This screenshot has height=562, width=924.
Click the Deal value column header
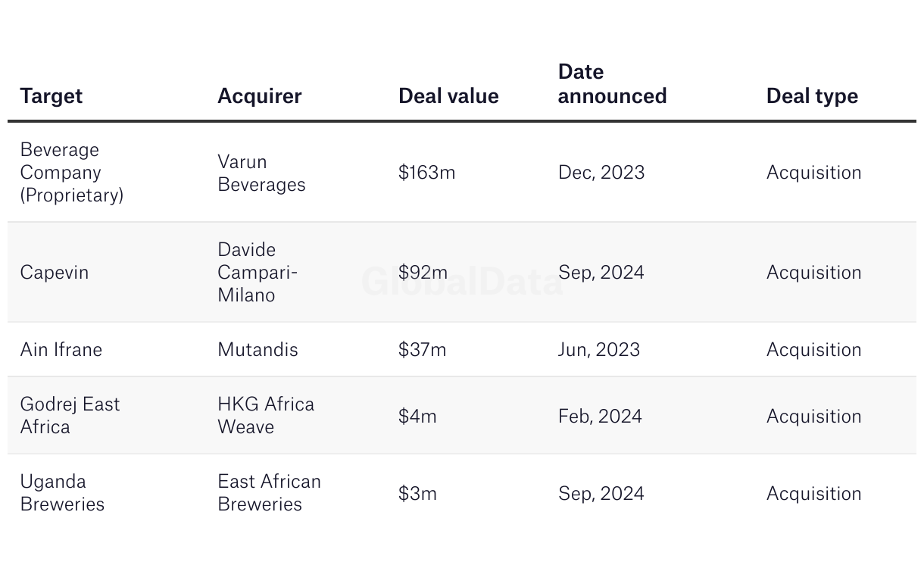448,96
